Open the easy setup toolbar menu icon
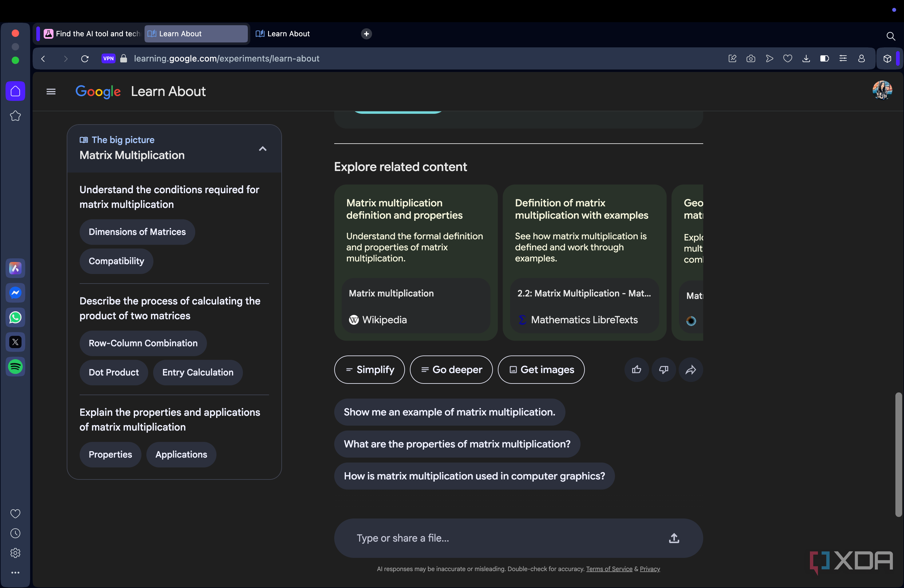 [x=843, y=58]
